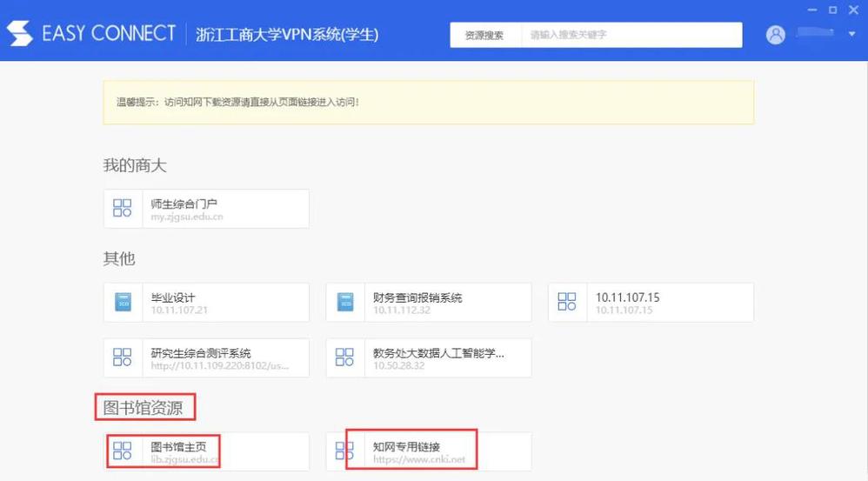Click the 资源搜索 search label
The height and width of the screenshot is (481, 868).
point(484,36)
